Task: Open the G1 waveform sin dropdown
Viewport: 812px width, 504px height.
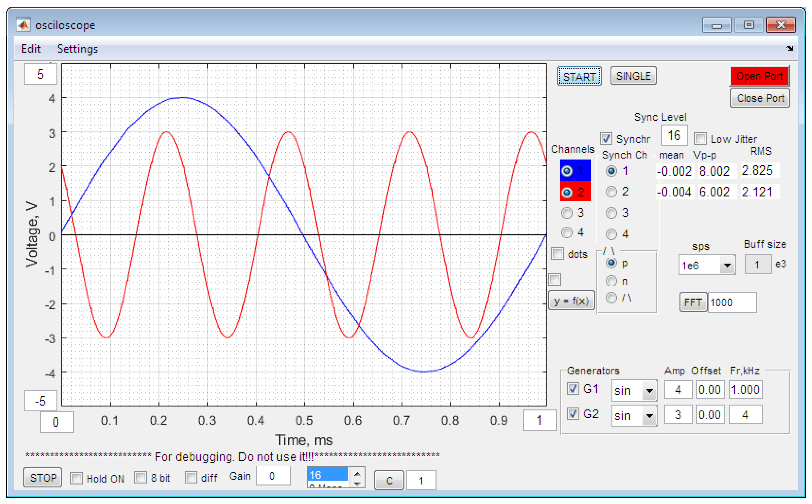Action: pos(635,390)
